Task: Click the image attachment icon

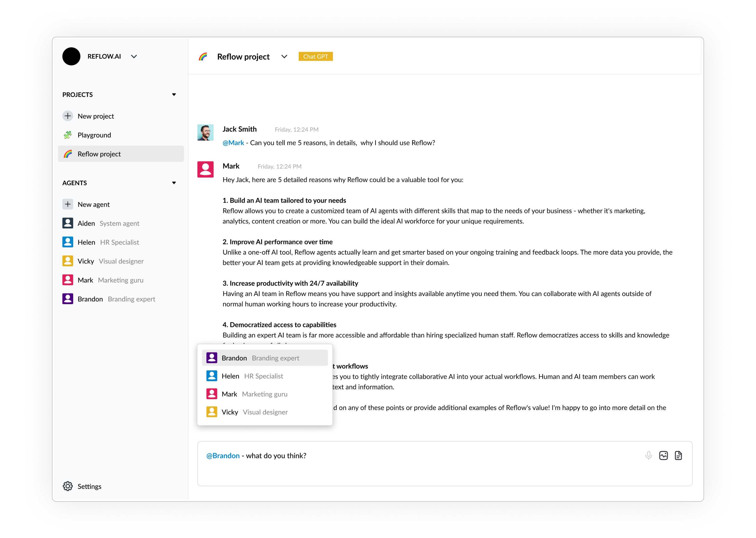Action: click(x=663, y=456)
